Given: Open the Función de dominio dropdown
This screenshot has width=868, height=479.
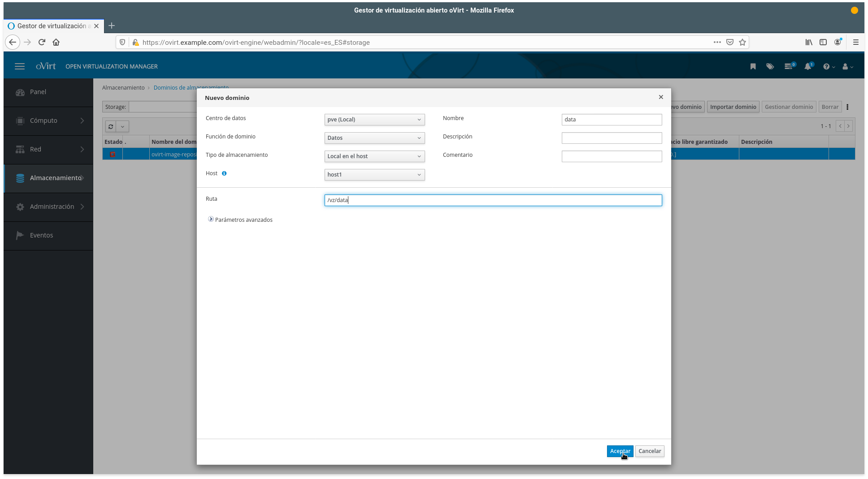Looking at the screenshot, I should click(374, 138).
